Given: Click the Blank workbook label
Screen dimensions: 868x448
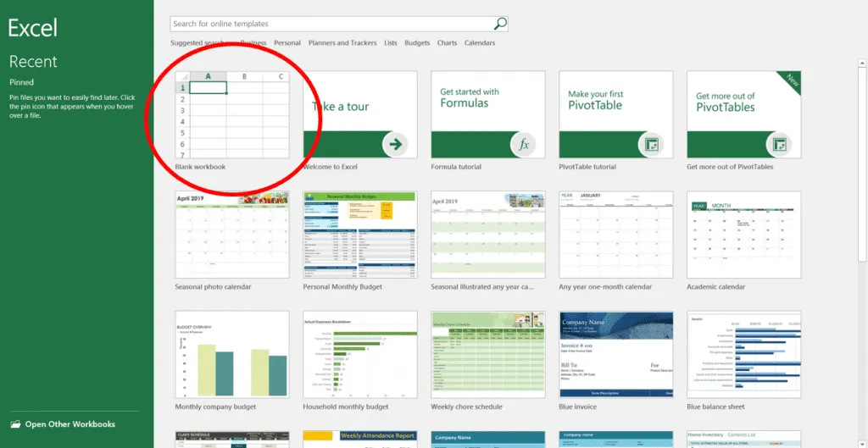Looking at the screenshot, I should pos(200,167).
